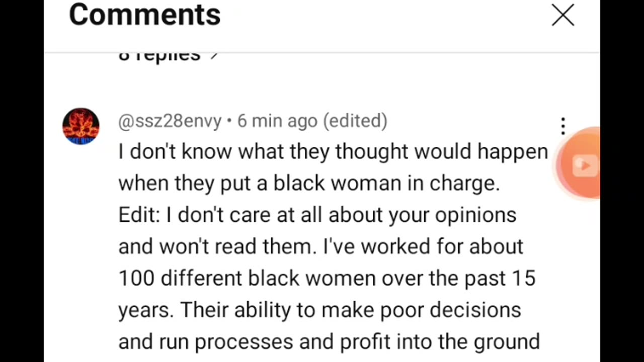The width and height of the screenshot is (644, 362).
Task: Click comment line starting "and won't read them"
Action: tap(320, 246)
